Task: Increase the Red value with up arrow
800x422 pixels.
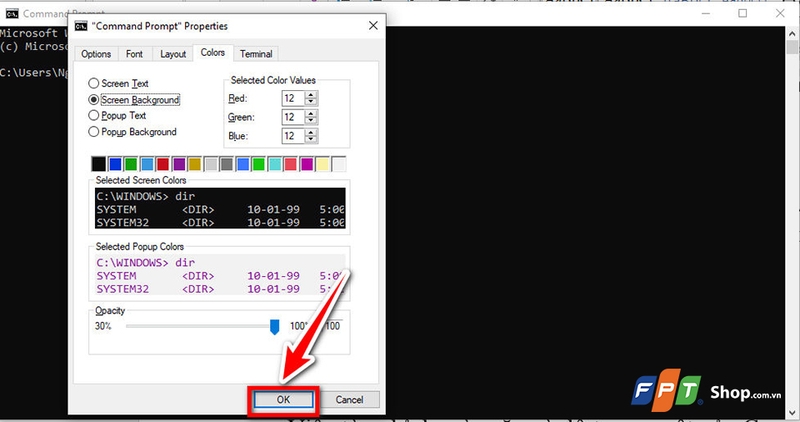Action: pos(311,95)
